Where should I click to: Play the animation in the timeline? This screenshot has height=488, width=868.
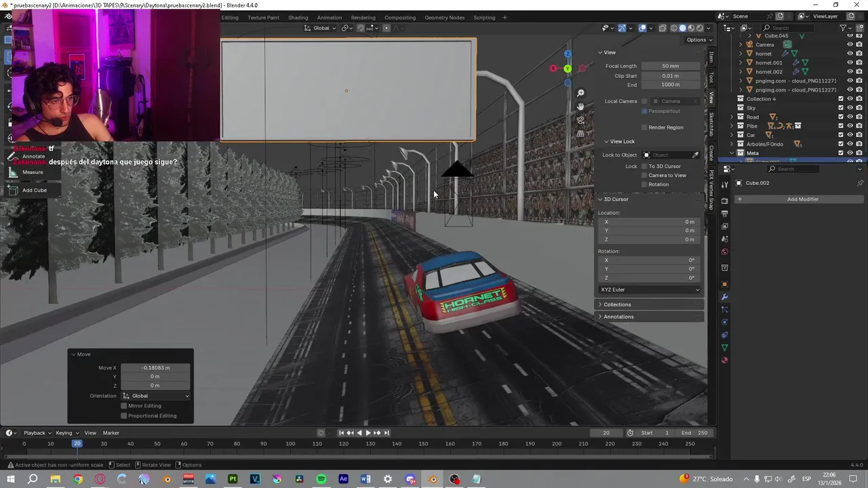368,433
